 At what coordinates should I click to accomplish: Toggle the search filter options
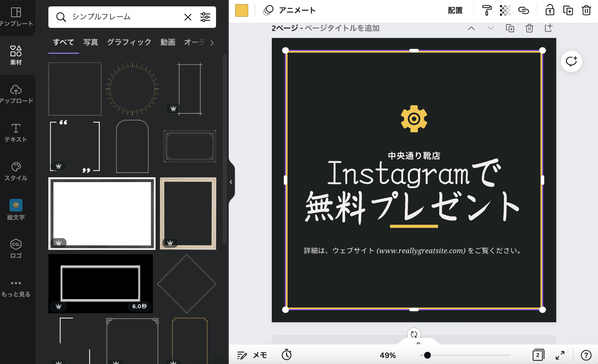click(205, 17)
